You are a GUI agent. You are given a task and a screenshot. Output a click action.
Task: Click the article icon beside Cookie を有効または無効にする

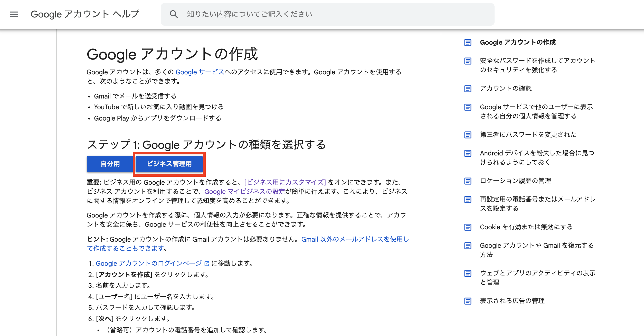click(467, 227)
